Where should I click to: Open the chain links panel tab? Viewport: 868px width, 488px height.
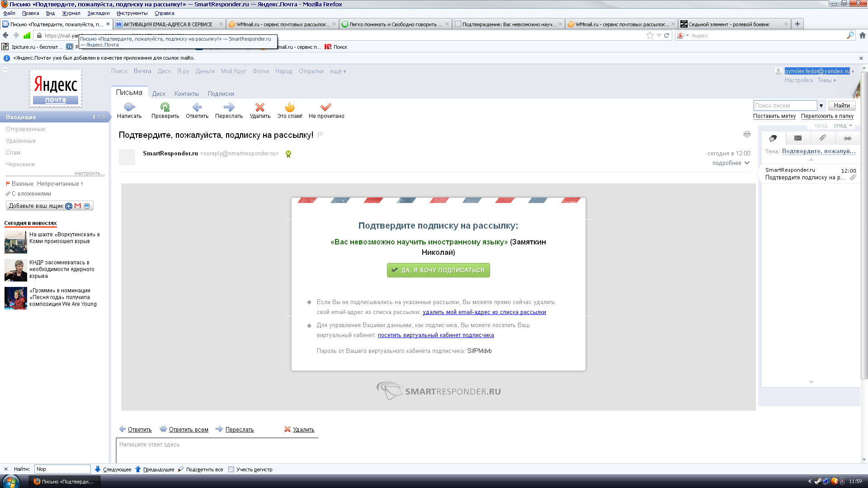coord(848,138)
